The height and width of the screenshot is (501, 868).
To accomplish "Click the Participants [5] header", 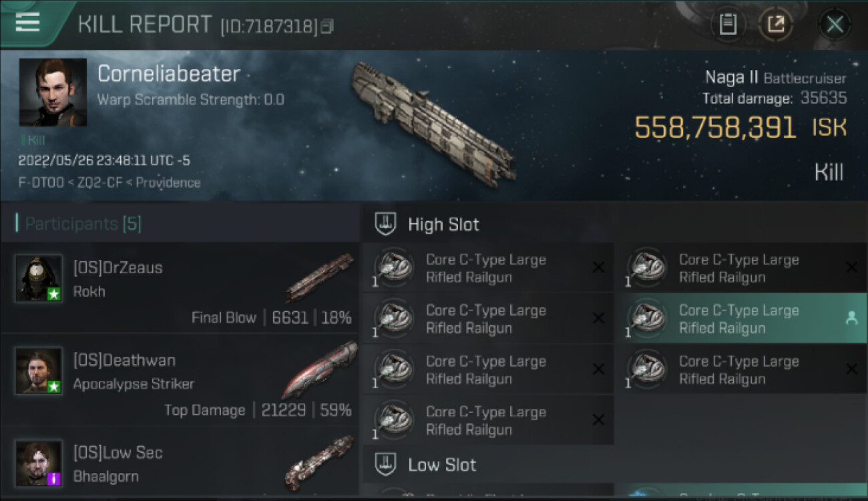I will [x=83, y=224].
